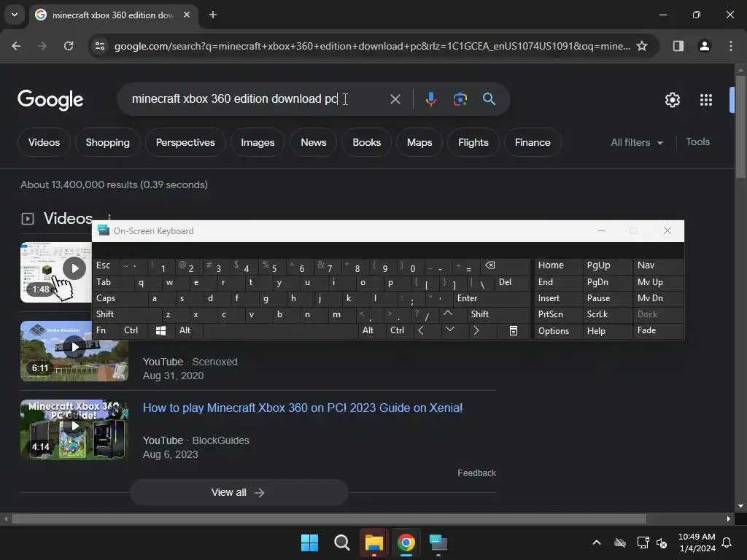The width and height of the screenshot is (747, 560).
Task: Select the Perspectives filter chip
Action: pyautogui.click(x=185, y=142)
